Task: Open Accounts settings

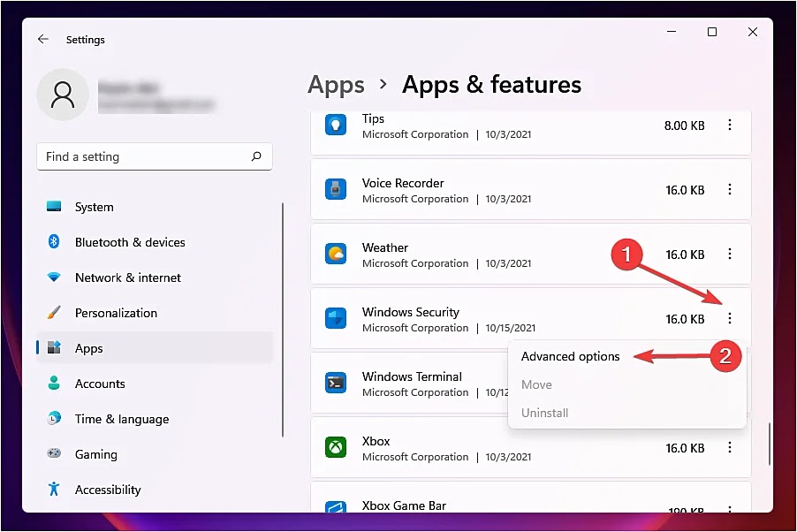Action: click(x=155, y=384)
